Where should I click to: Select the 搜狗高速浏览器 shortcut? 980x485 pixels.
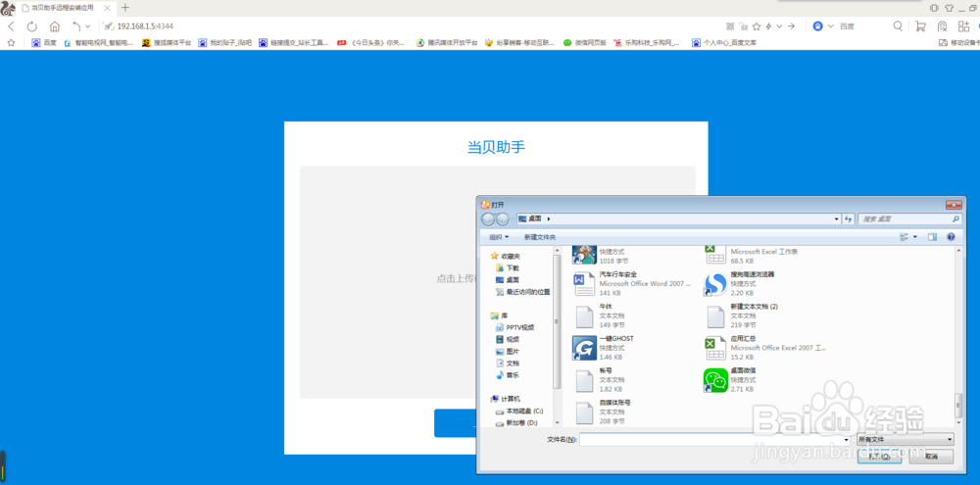click(739, 283)
